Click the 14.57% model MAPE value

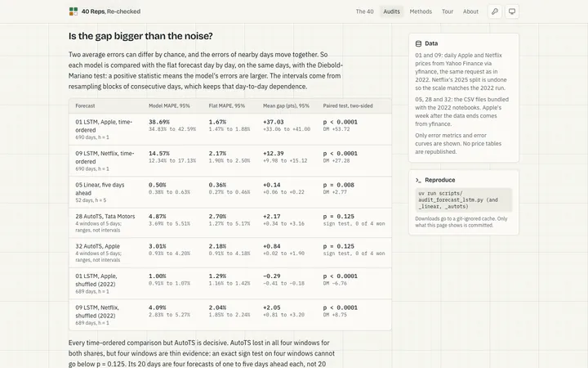click(x=159, y=154)
